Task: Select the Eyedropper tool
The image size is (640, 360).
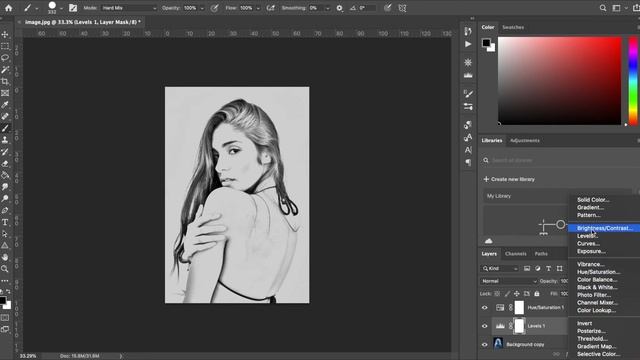Action: tap(5, 105)
